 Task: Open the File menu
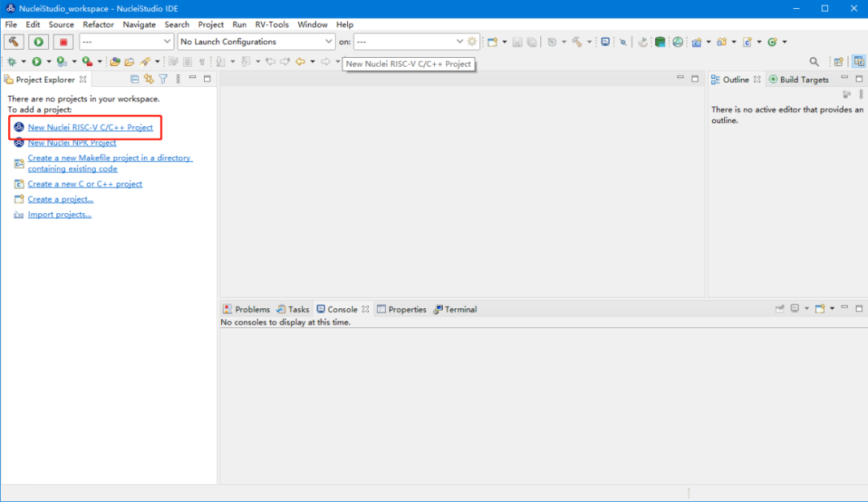point(11,24)
